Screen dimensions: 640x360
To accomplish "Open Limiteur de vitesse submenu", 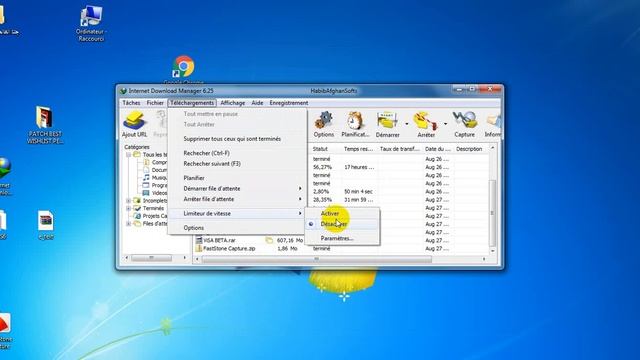I will pyautogui.click(x=237, y=213).
